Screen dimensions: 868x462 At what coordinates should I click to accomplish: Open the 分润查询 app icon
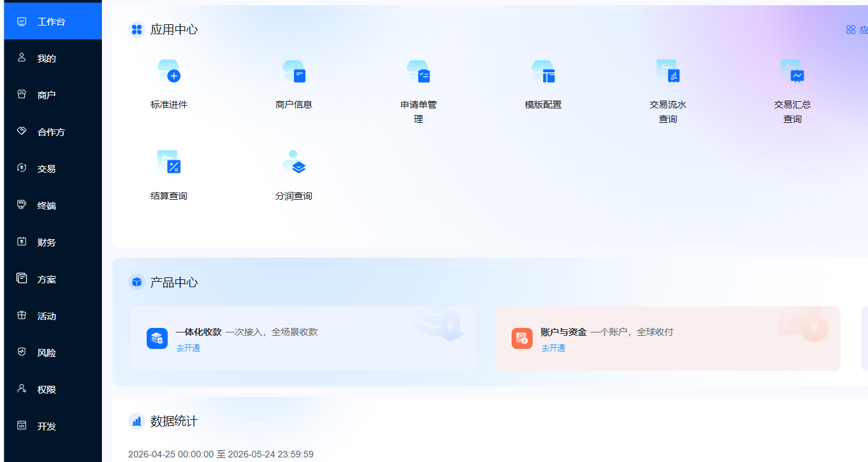tap(294, 162)
